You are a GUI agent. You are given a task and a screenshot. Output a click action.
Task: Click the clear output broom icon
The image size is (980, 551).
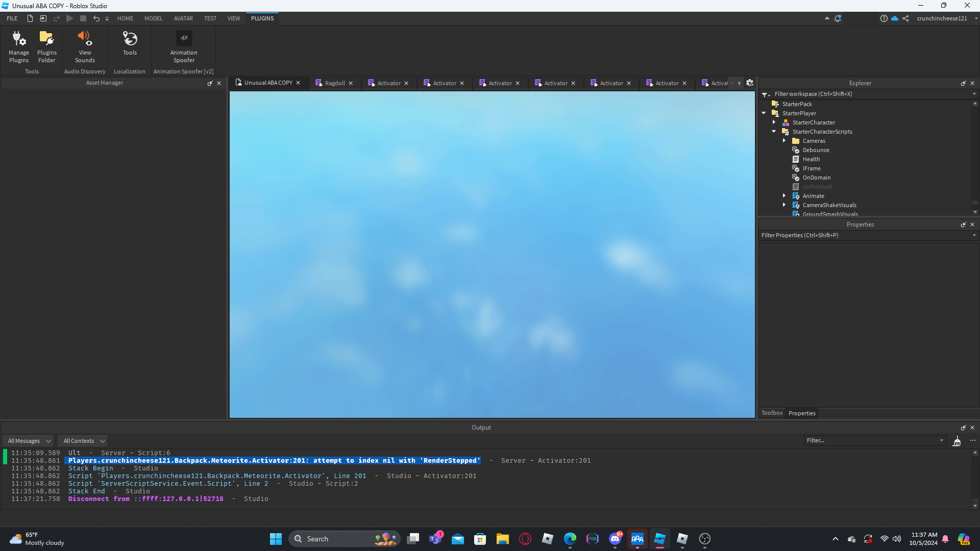pyautogui.click(x=957, y=441)
